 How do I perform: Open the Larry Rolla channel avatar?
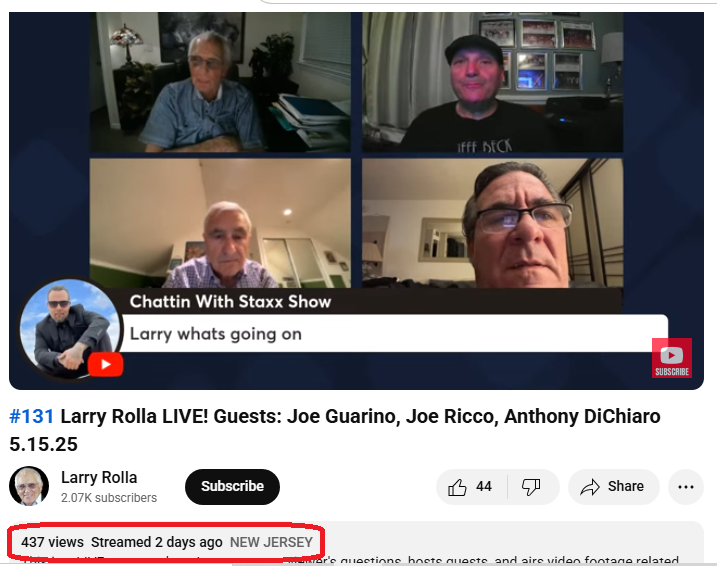[29, 486]
